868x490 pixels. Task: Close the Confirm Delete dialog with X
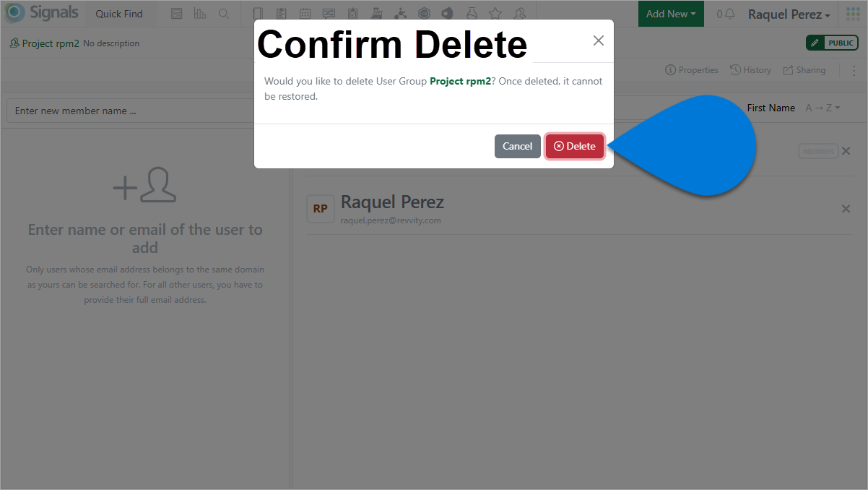click(x=598, y=40)
